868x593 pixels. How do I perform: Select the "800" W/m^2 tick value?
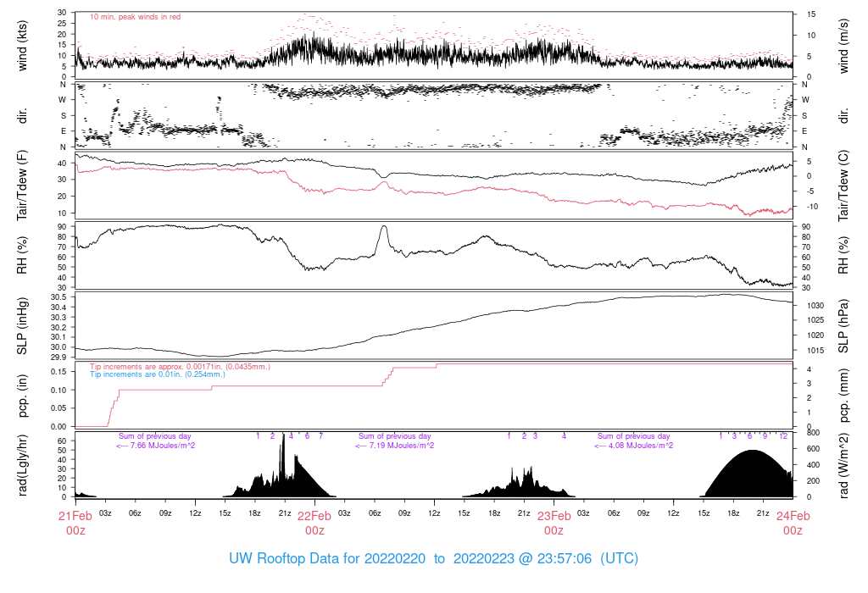pyautogui.click(x=813, y=433)
